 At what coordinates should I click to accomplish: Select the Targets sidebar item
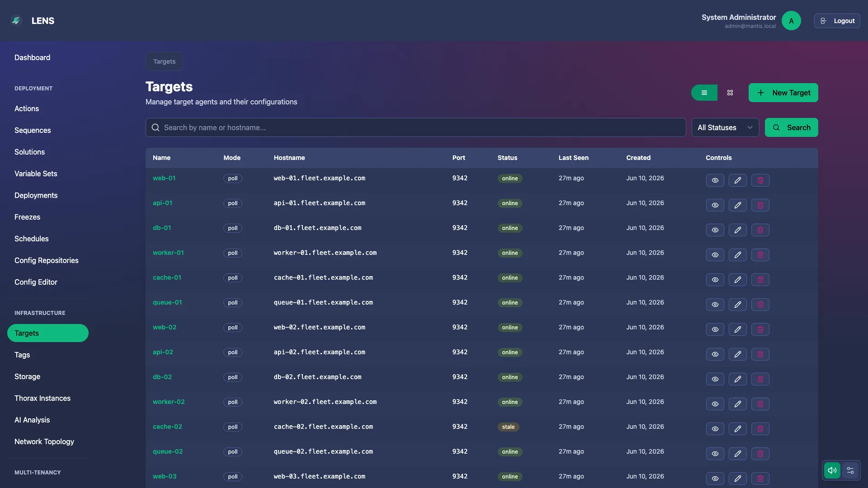coord(48,333)
